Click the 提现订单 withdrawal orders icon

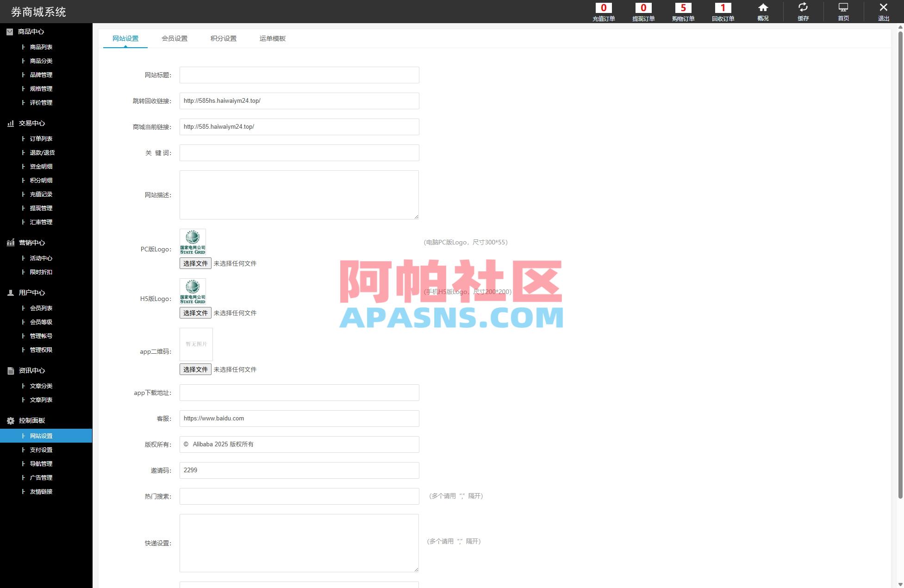[643, 12]
